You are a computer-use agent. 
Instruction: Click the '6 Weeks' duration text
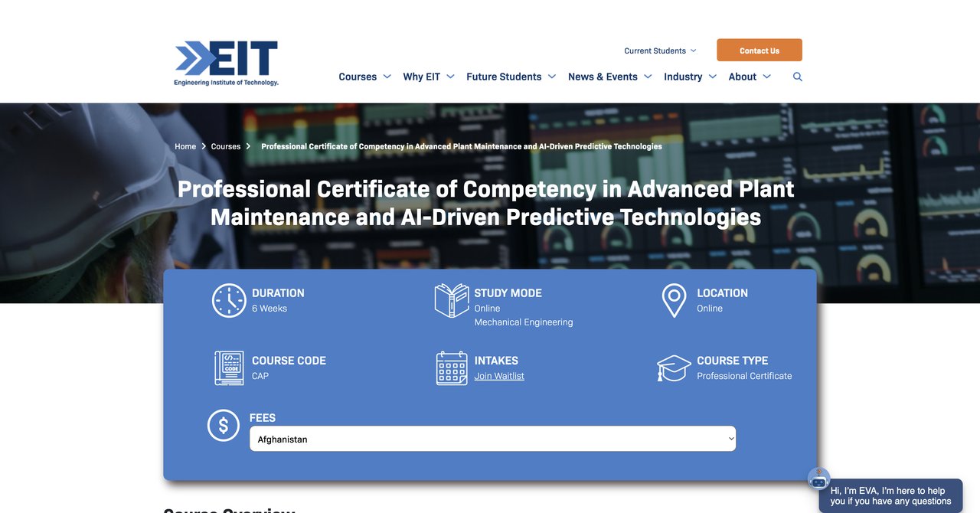point(269,309)
